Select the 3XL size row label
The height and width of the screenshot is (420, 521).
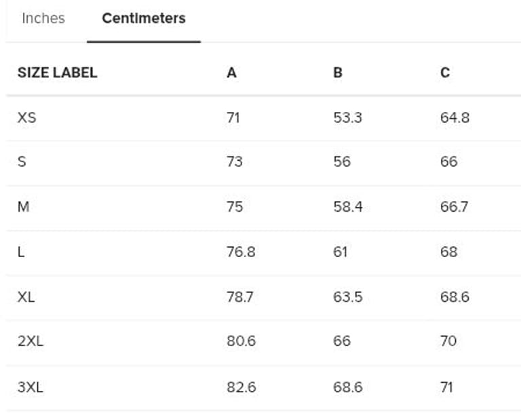click(30, 387)
